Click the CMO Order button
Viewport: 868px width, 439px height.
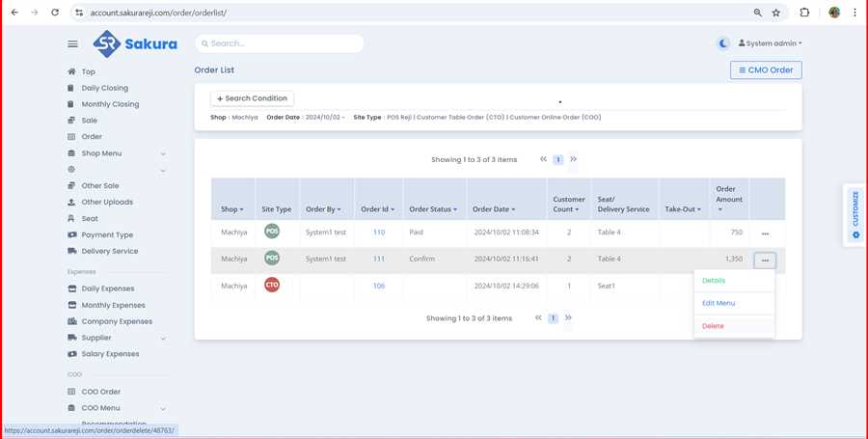coord(766,70)
